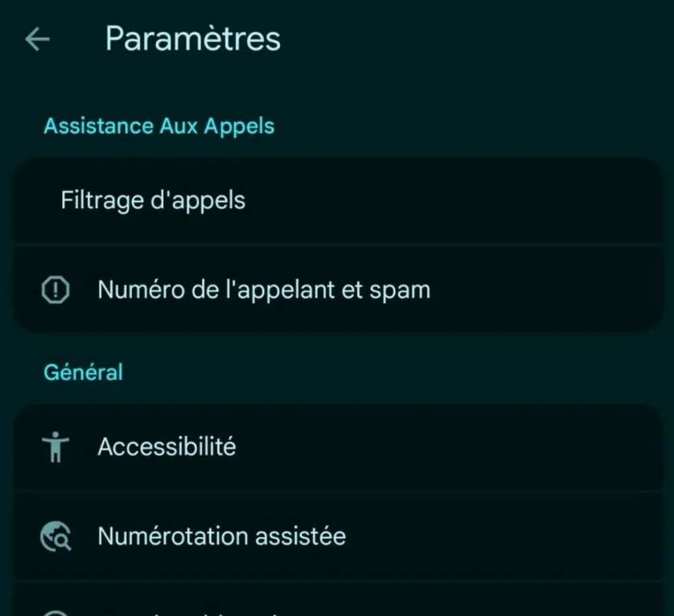Click the octagon alert icon beside spam setting
This screenshot has height=616, width=674.
coord(55,290)
